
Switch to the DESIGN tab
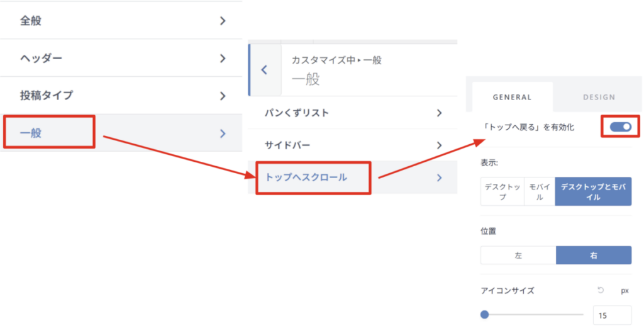tap(598, 97)
